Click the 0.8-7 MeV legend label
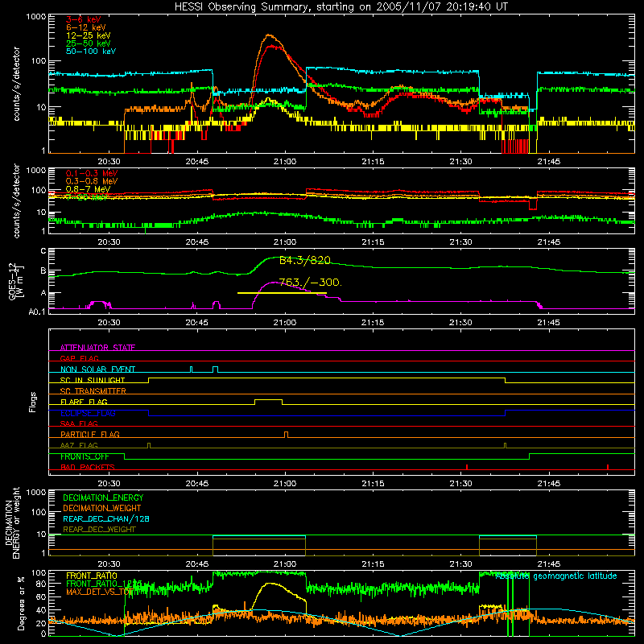Screen dimensions: 644x644 89,189
